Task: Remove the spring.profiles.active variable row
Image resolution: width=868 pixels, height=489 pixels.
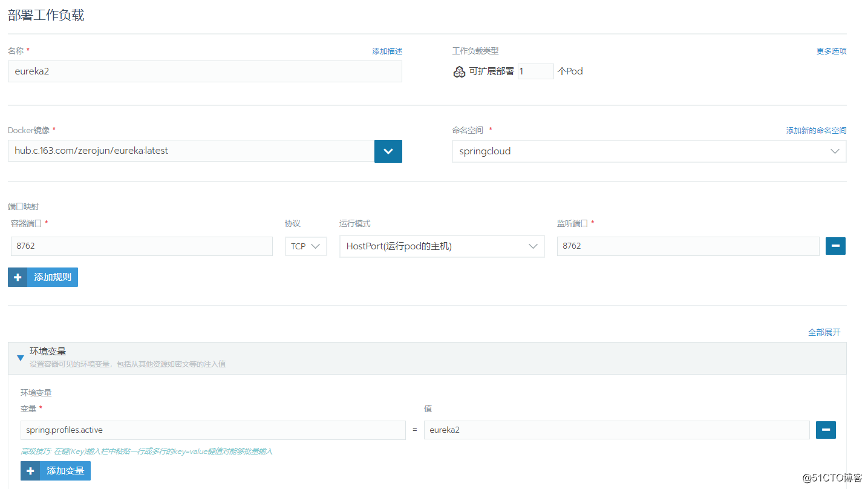Action: (826, 430)
